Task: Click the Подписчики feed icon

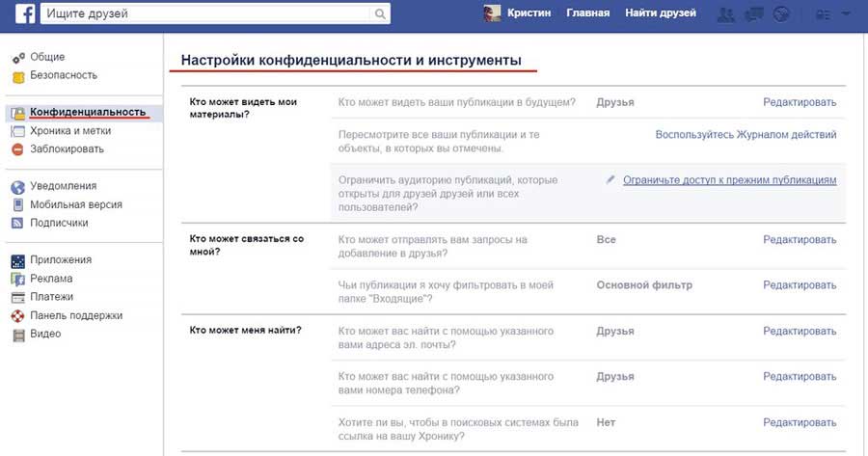Action: pyautogui.click(x=18, y=223)
